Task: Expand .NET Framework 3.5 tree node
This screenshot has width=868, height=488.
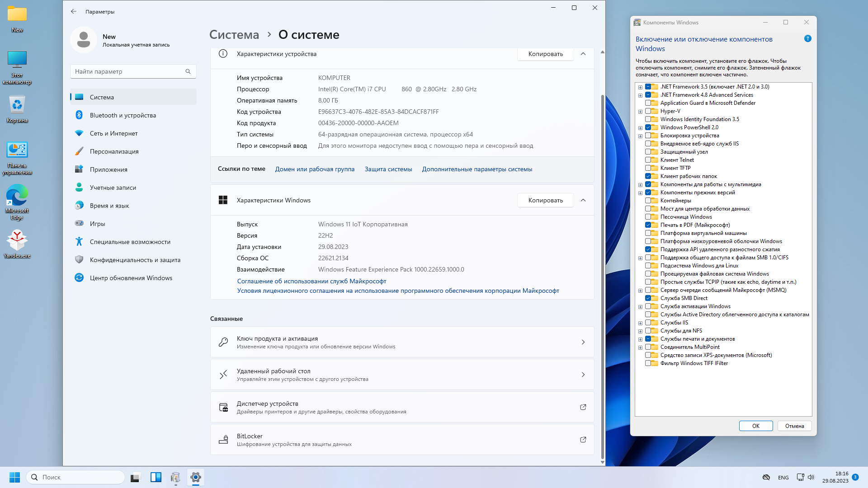Action: point(640,87)
